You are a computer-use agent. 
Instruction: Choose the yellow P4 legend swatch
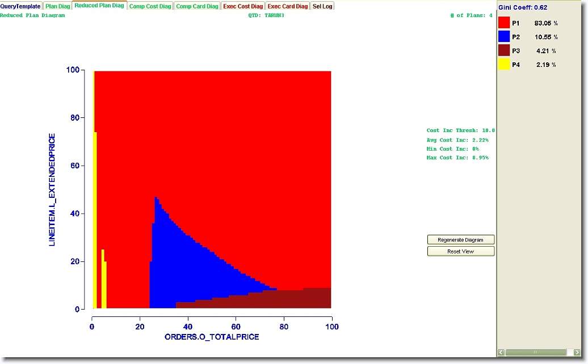point(504,65)
